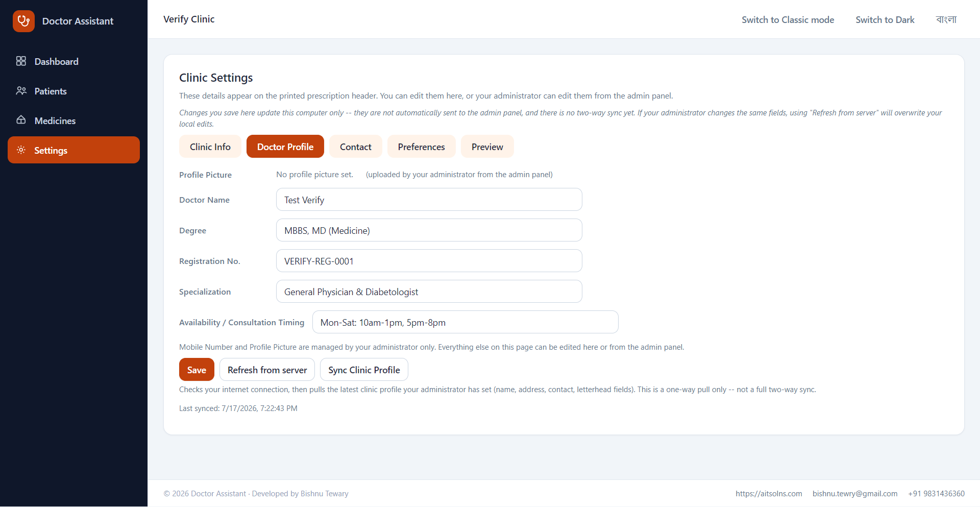This screenshot has width=980, height=507.
Task: Open the Preview tab
Action: [487, 147]
